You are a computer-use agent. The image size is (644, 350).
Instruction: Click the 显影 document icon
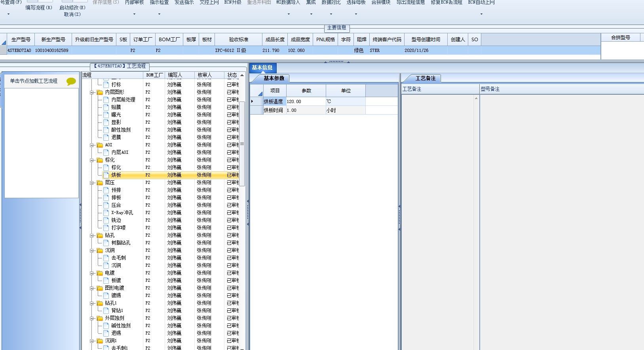[x=106, y=122]
